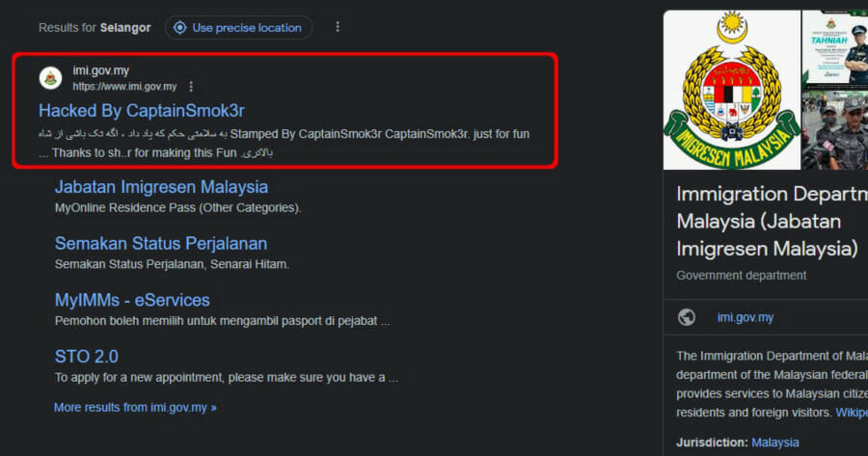Follow the Wikipedia link in the description

pyautogui.click(x=851, y=412)
